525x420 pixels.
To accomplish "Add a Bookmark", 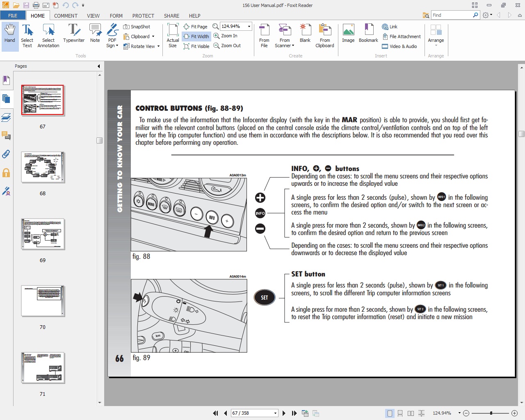I will [x=368, y=34].
